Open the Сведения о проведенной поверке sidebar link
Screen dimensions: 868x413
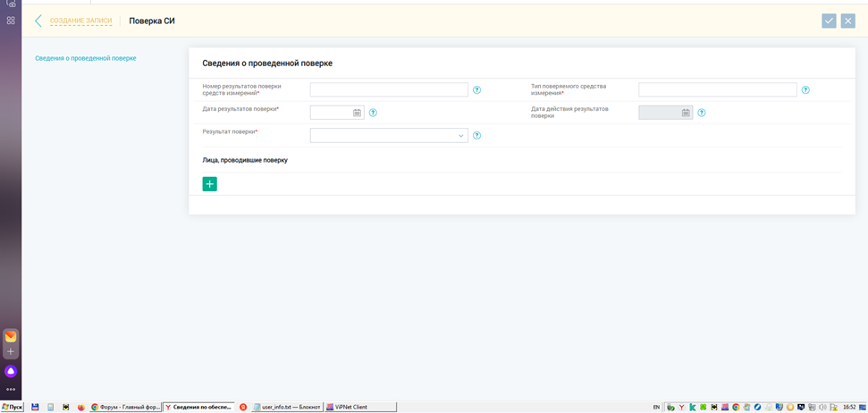86,58
